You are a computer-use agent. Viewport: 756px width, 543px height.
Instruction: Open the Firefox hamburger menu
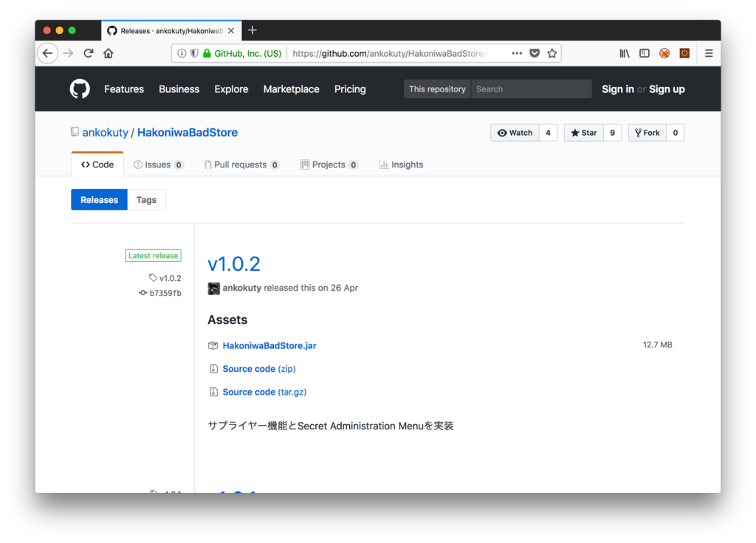[709, 53]
